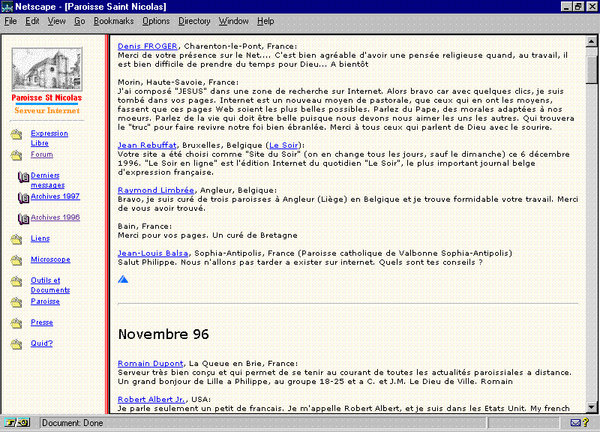Click the book icon beside Archives 1996
This screenshot has width=600, height=432.
pyautogui.click(x=23, y=218)
